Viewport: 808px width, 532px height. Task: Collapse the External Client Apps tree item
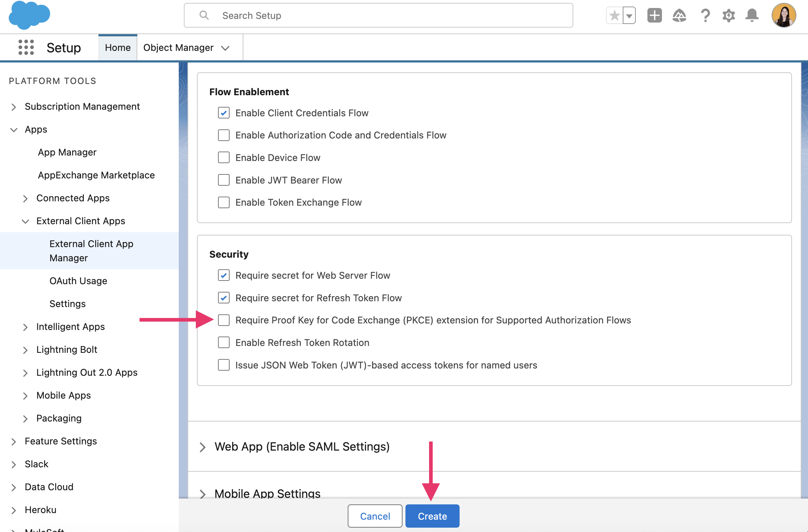25,221
